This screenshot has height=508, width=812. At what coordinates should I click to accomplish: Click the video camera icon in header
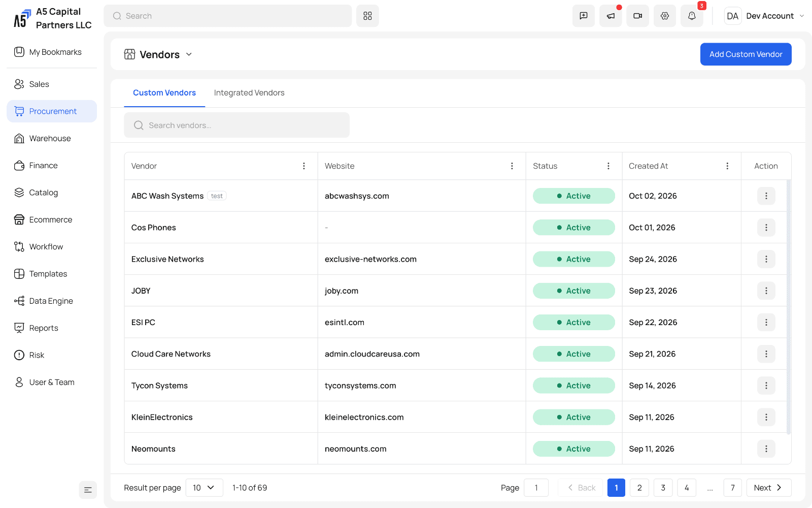637,16
